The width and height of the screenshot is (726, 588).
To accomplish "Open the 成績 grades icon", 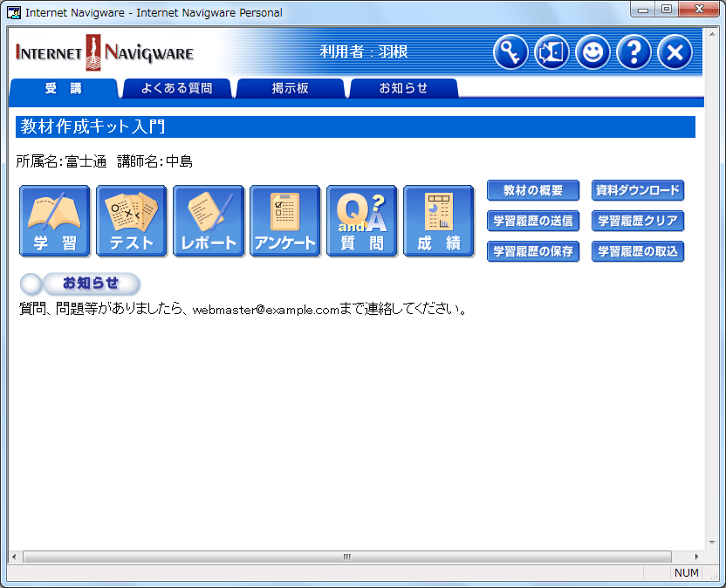I will pos(439,221).
